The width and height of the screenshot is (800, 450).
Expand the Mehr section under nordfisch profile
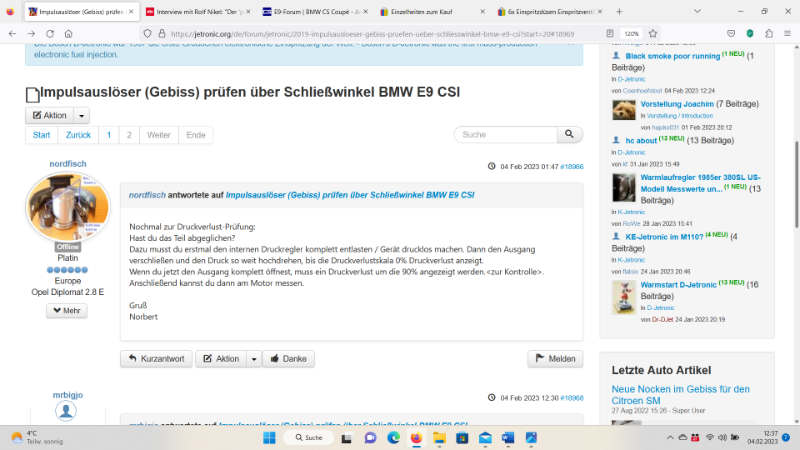point(67,311)
